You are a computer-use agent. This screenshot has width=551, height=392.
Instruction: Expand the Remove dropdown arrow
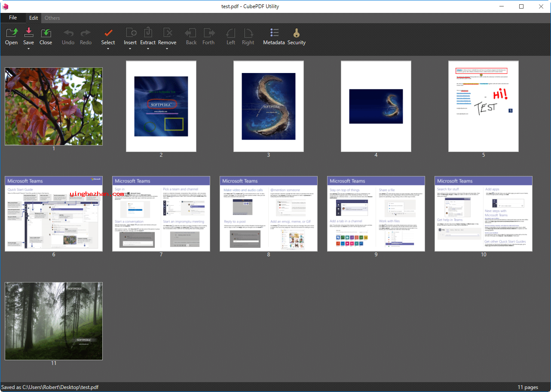[167, 49]
